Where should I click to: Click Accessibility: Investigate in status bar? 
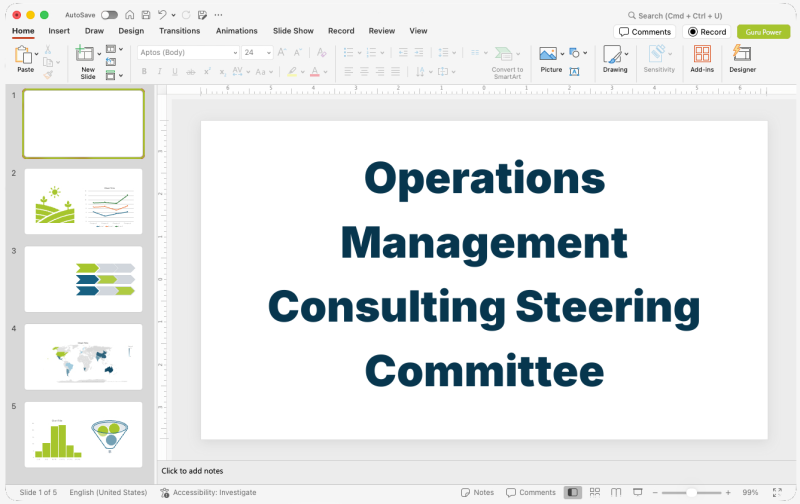208,492
